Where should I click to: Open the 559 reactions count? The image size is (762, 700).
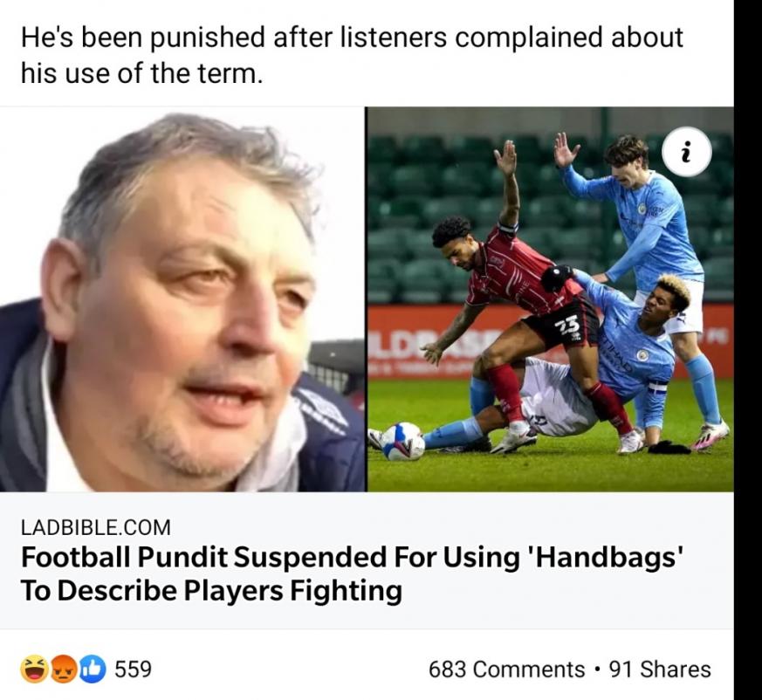coord(134,669)
